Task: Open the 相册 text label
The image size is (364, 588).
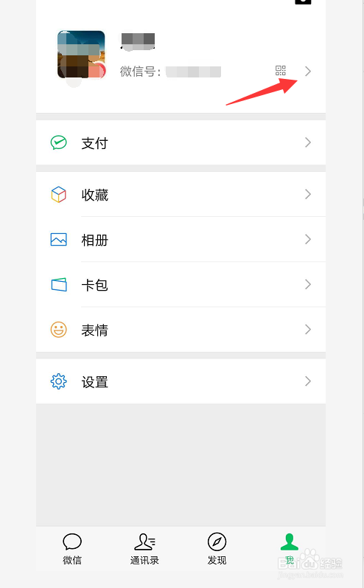Action: point(95,240)
